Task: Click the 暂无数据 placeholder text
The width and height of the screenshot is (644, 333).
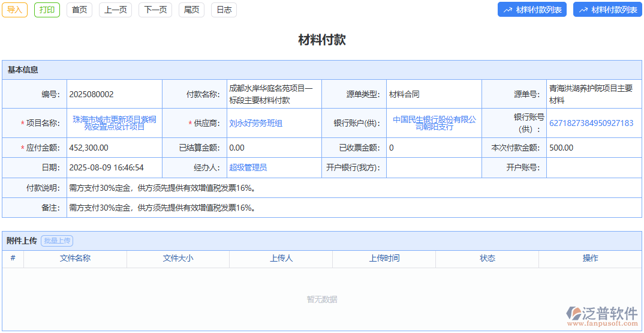Action: click(x=322, y=299)
